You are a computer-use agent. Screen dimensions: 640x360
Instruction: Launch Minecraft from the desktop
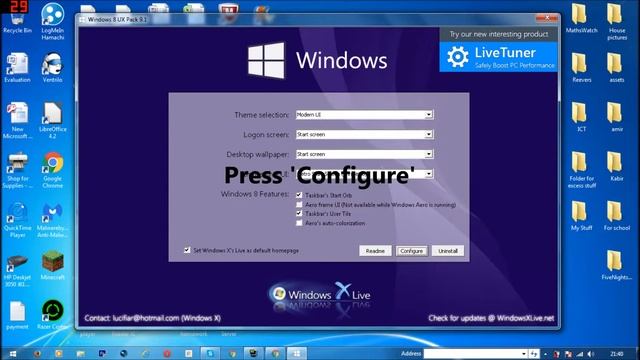53,265
